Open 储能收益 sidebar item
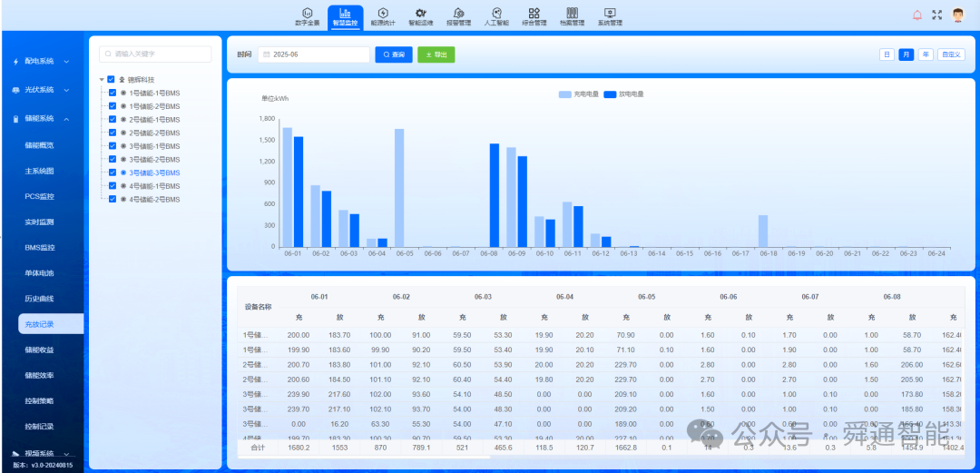Viewport: 980px width, 473px height. click(x=39, y=350)
